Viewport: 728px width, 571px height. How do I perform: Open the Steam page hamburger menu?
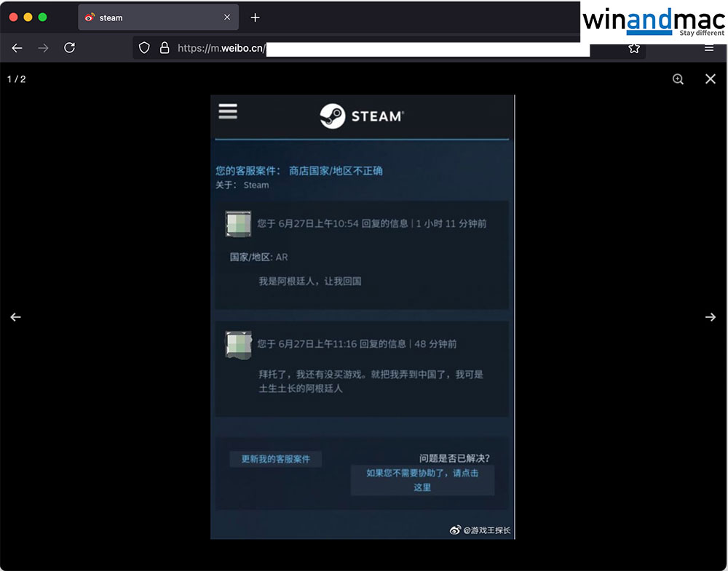(x=228, y=111)
